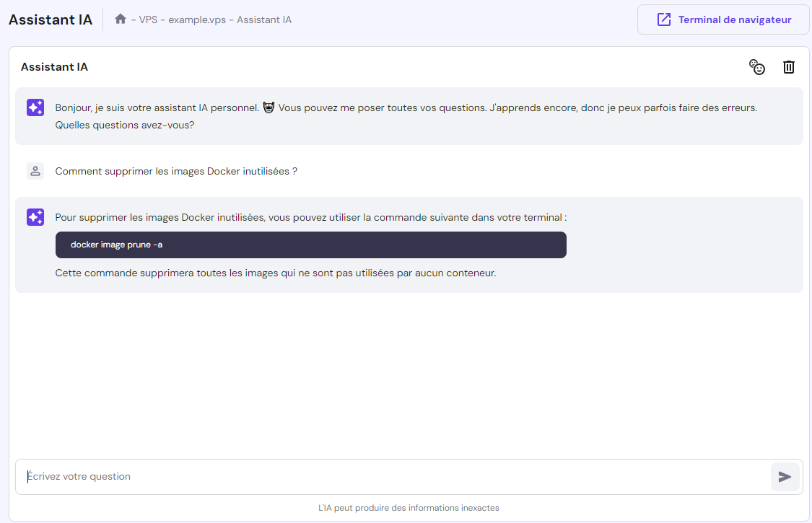This screenshot has width=812, height=523.
Task: Click the assistant greeting message bubble
Action: [404, 115]
